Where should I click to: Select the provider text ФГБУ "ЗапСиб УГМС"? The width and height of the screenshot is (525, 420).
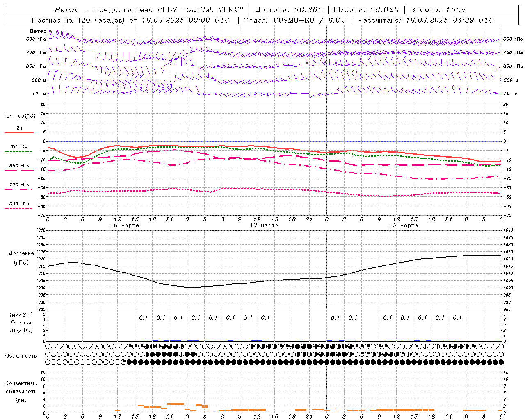[x=201, y=10]
